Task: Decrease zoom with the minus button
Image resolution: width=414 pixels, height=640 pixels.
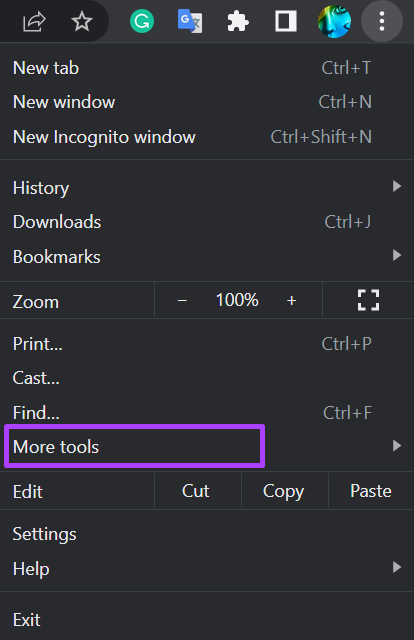Action: click(182, 300)
